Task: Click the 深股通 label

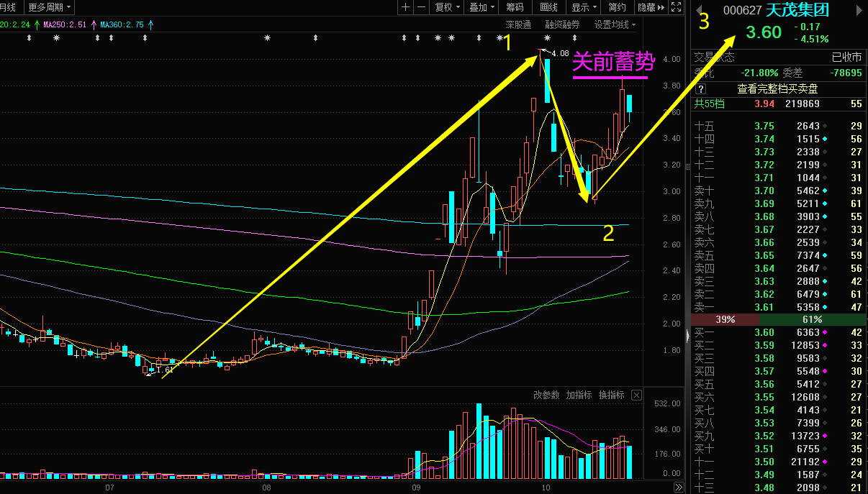Action: pyautogui.click(x=518, y=24)
